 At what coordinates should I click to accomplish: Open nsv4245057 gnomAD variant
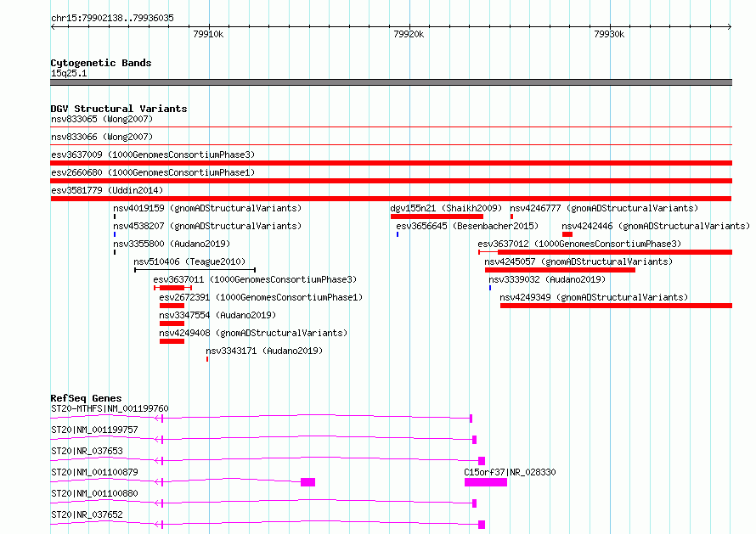coord(578,261)
